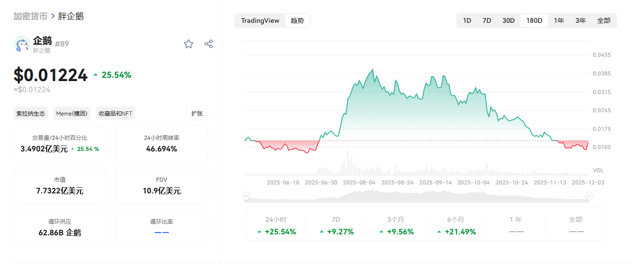Select the 7D time range
Viewport: 644px width, 267px height.
(487, 21)
